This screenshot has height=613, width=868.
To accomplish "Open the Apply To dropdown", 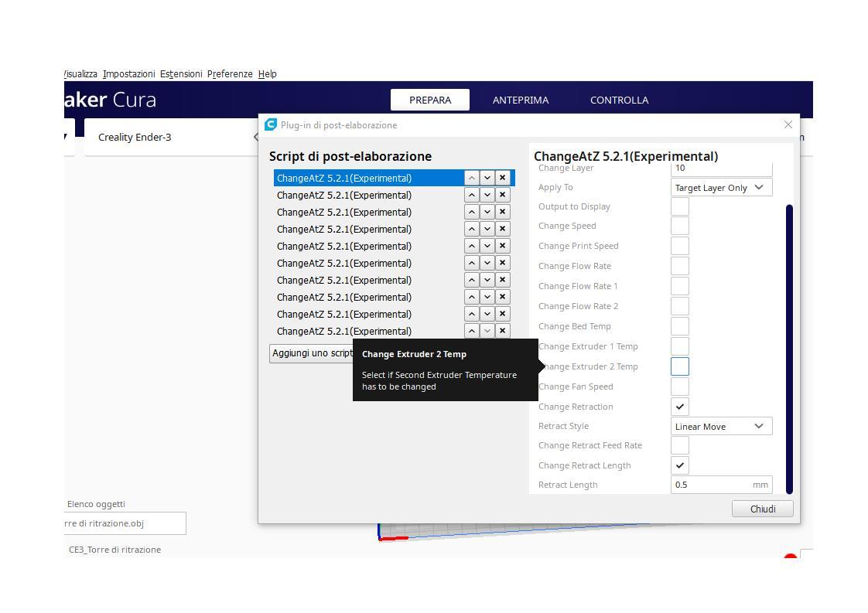I will tap(721, 188).
